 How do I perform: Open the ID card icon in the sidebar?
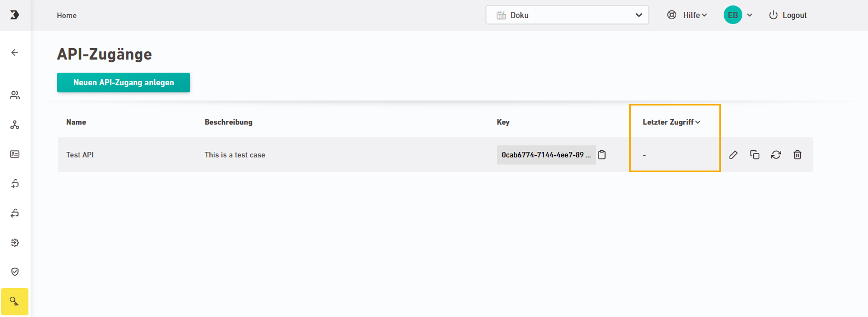(x=15, y=154)
